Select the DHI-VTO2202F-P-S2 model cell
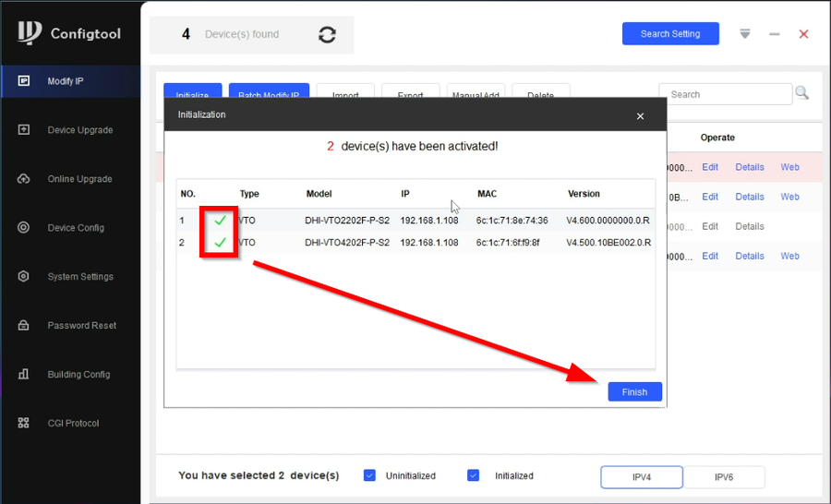The width and height of the screenshot is (831, 504). (x=347, y=221)
